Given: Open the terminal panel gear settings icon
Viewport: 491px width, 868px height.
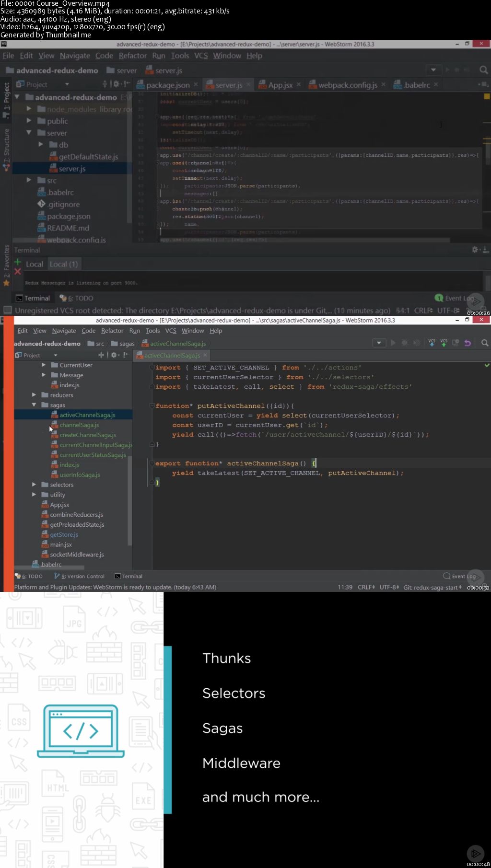Looking at the screenshot, I should point(475,250).
